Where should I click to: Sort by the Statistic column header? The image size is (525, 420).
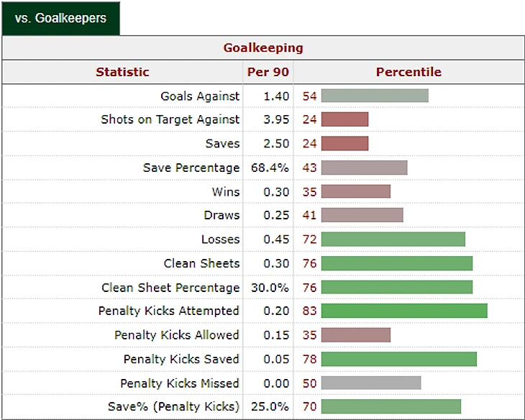click(x=122, y=72)
